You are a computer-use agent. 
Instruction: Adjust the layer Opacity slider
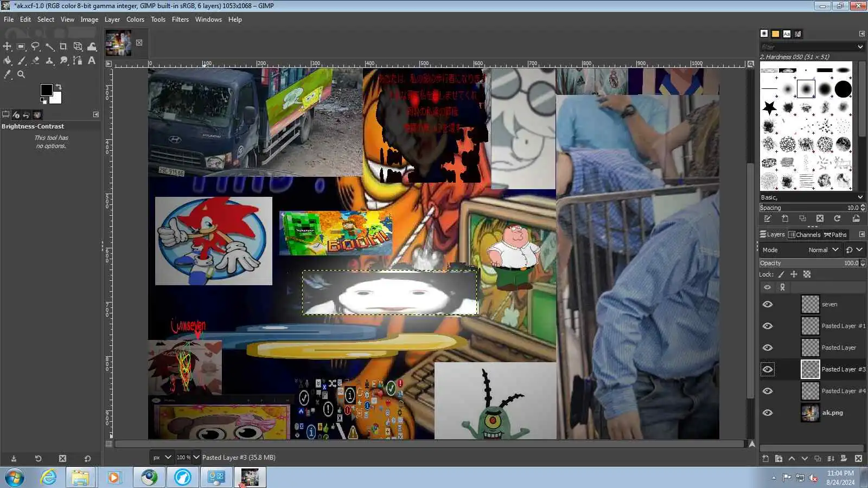[x=812, y=263]
